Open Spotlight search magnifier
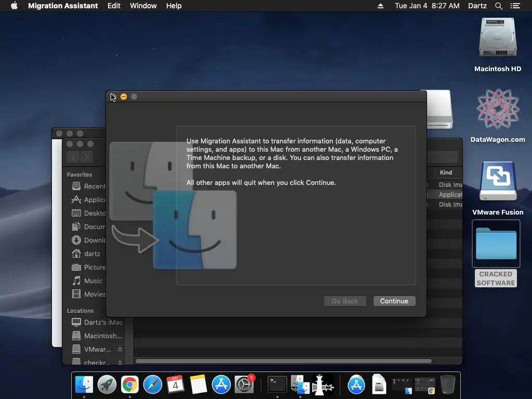The width and height of the screenshot is (532, 399). (498, 6)
